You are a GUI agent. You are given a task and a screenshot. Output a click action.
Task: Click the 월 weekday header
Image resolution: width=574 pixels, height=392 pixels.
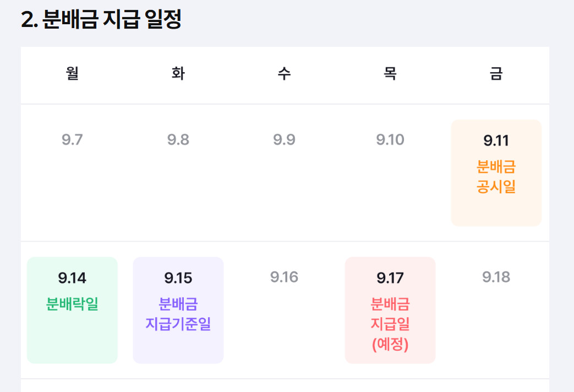(72, 73)
